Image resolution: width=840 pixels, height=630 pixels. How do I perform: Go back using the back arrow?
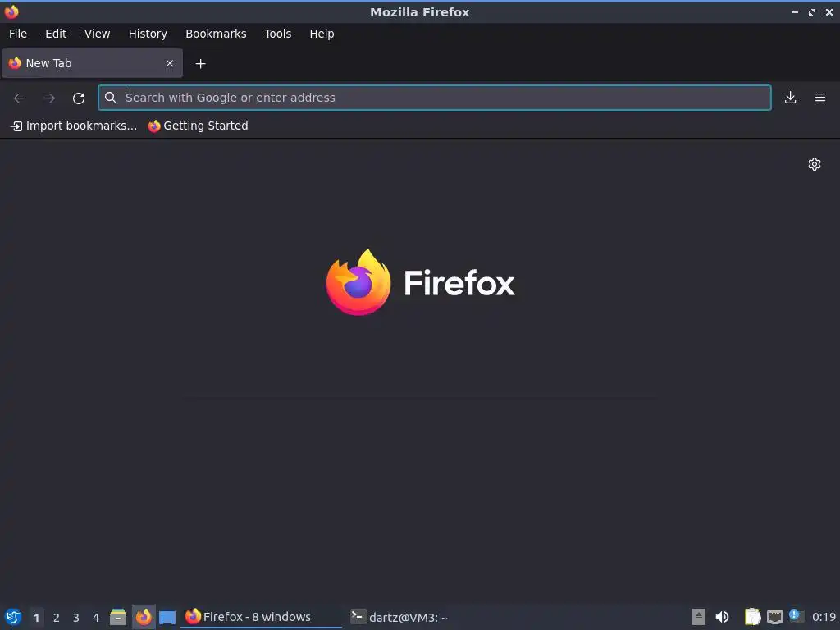click(x=20, y=98)
